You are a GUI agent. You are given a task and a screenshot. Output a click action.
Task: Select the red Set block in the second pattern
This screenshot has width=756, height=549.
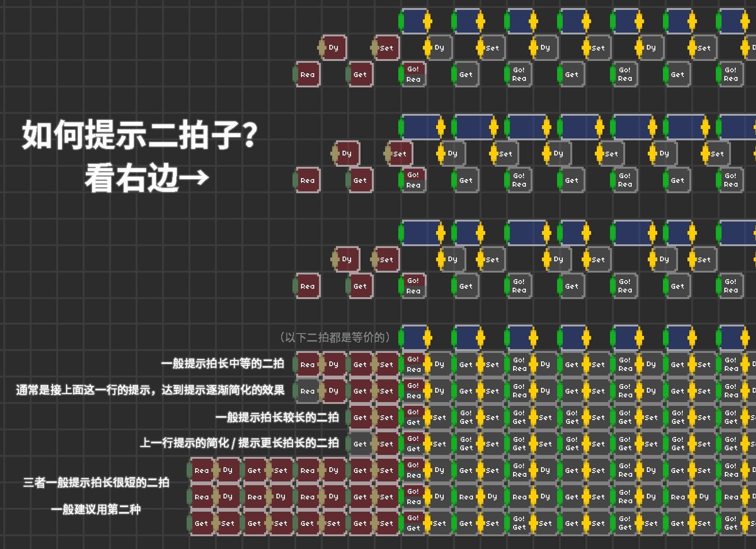[400, 154]
